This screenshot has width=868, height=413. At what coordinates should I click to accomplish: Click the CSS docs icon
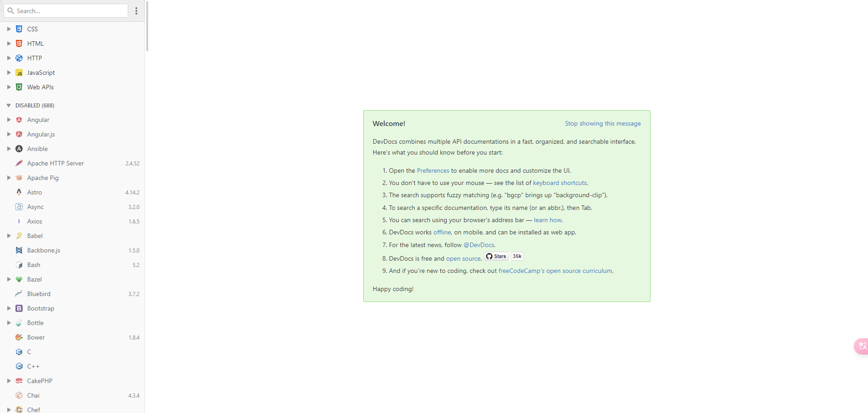[x=19, y=29]
